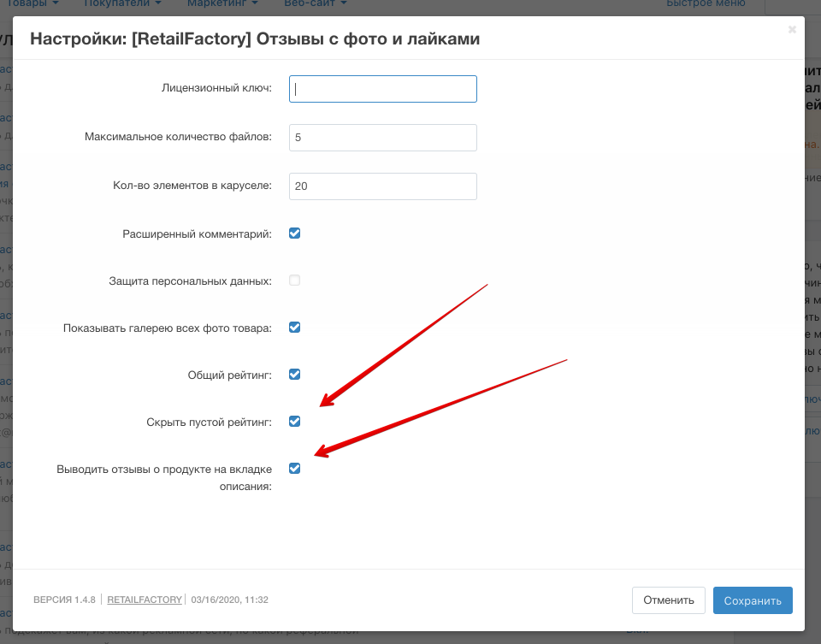The width and height of the screenshot is (821, 644).
Task: Uncheck Показывать галерею всех фото товара
Action: (295, 328)
